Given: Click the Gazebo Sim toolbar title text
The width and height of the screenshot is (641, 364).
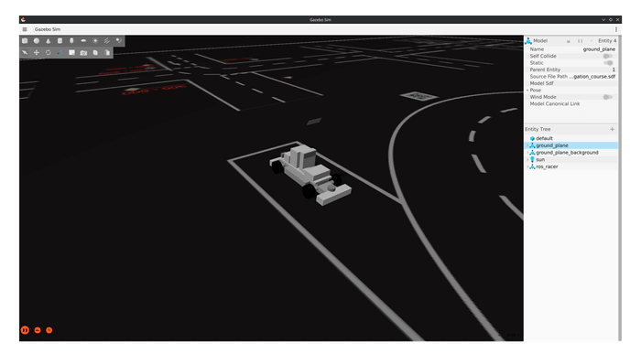Looking at the screenshot, I should click(x=48, y=29).
